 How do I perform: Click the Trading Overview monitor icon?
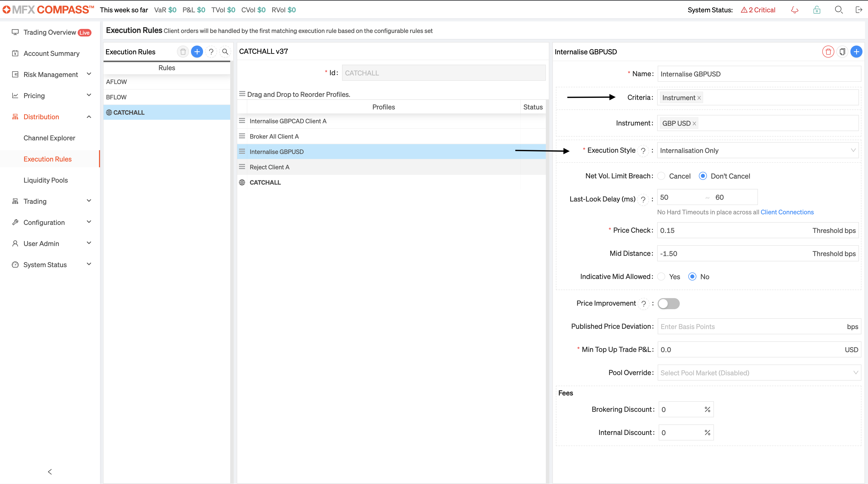(x=15, y=32)
